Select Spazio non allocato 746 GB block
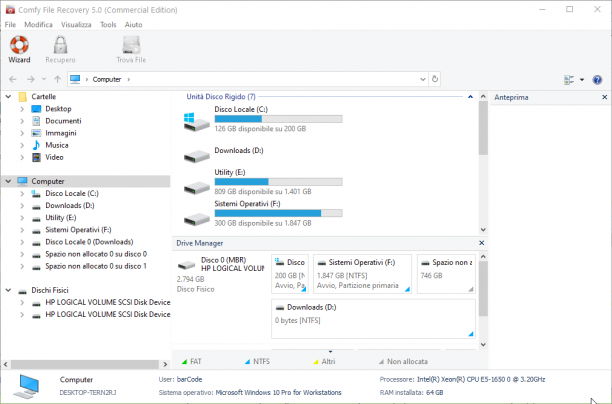This screenshot has width=612, height=404. coord(446,274)
